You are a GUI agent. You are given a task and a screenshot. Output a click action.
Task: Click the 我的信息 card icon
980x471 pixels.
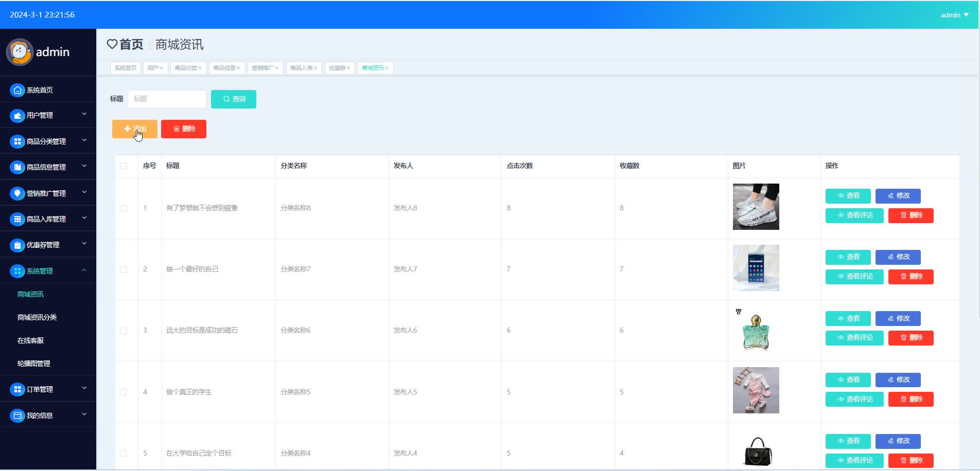tap(17, 415)
